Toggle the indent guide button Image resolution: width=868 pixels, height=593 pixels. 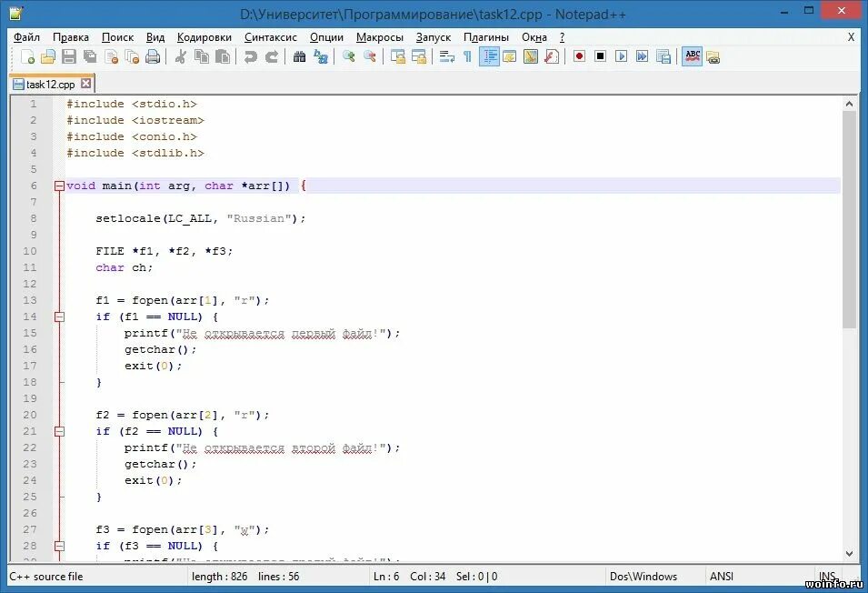489,56
